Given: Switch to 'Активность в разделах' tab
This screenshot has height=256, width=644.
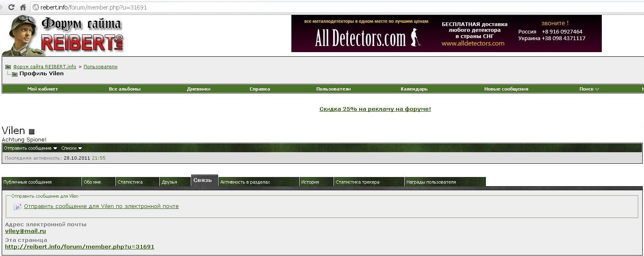Looking at the screenshot, I should tap(259, 182).
